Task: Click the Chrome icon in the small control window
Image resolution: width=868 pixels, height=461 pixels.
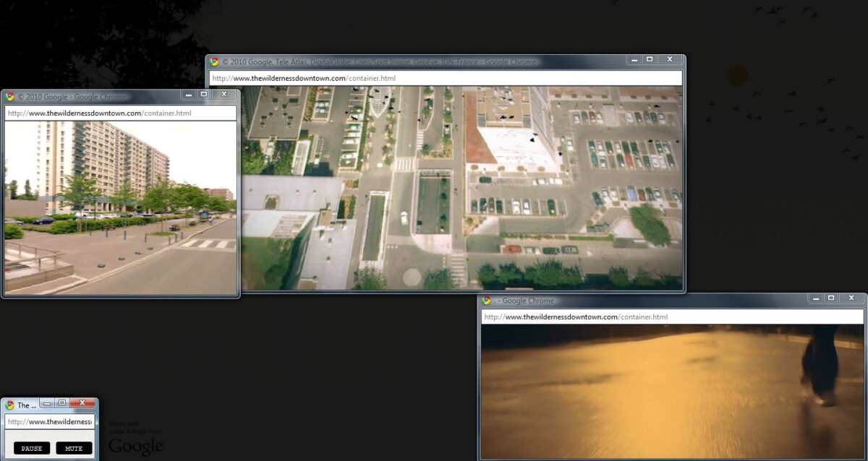Action: 10,405
